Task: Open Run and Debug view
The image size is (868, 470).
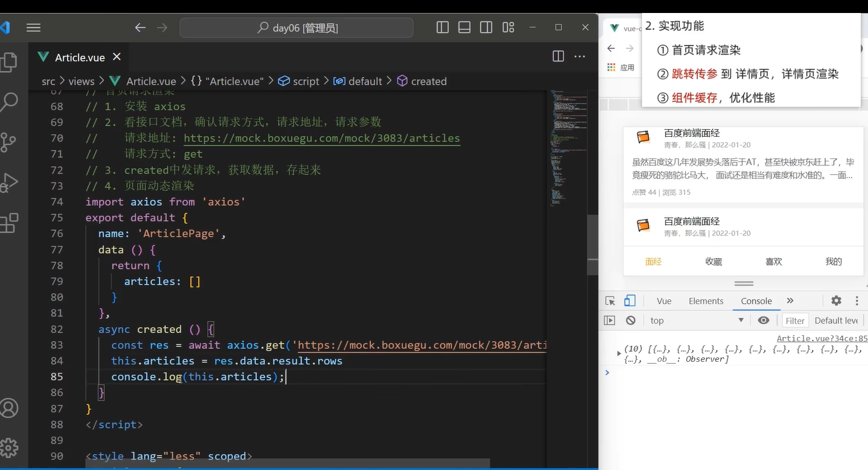Action: click(9, 182)
